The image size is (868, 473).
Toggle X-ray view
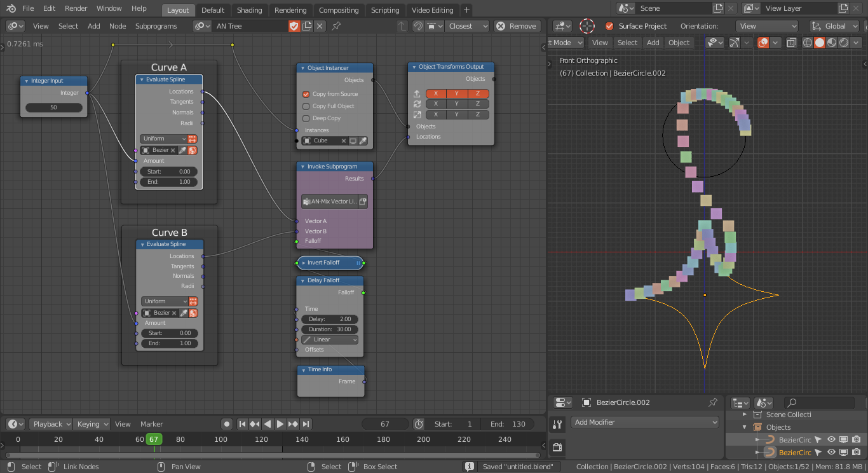coord(792,43)
